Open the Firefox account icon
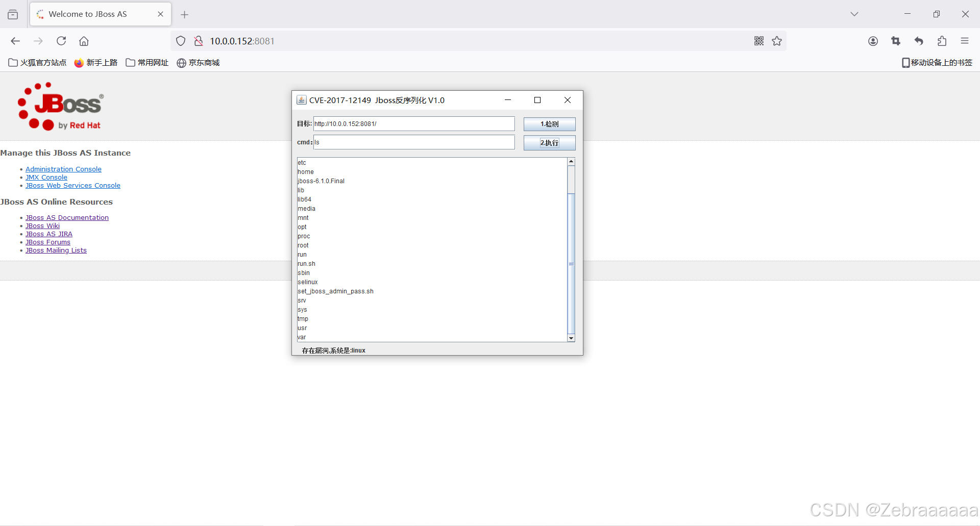 click(x=873, y=41)
